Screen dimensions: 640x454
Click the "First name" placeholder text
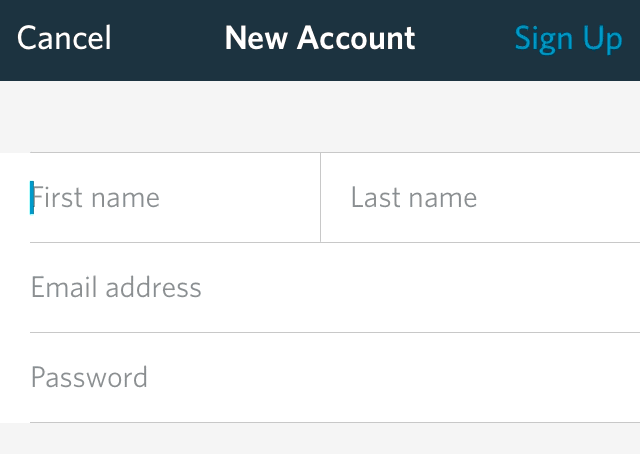(96, 198)
